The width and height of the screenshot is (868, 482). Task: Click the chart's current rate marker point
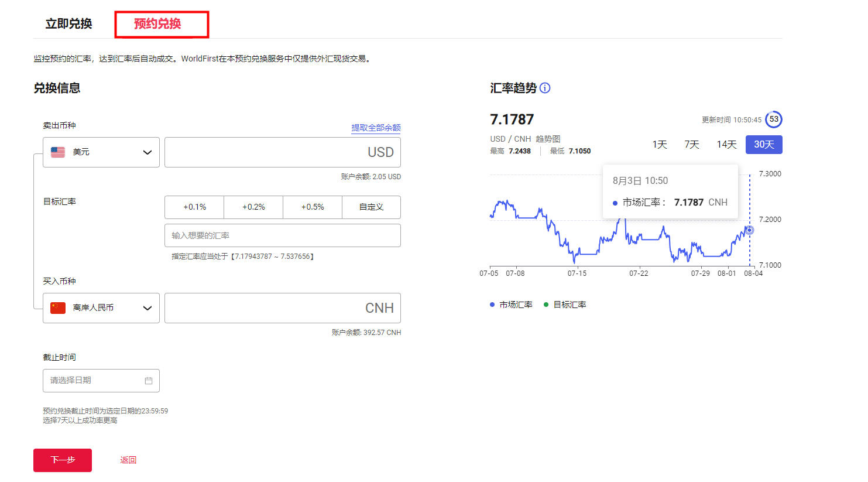(749, 230)
